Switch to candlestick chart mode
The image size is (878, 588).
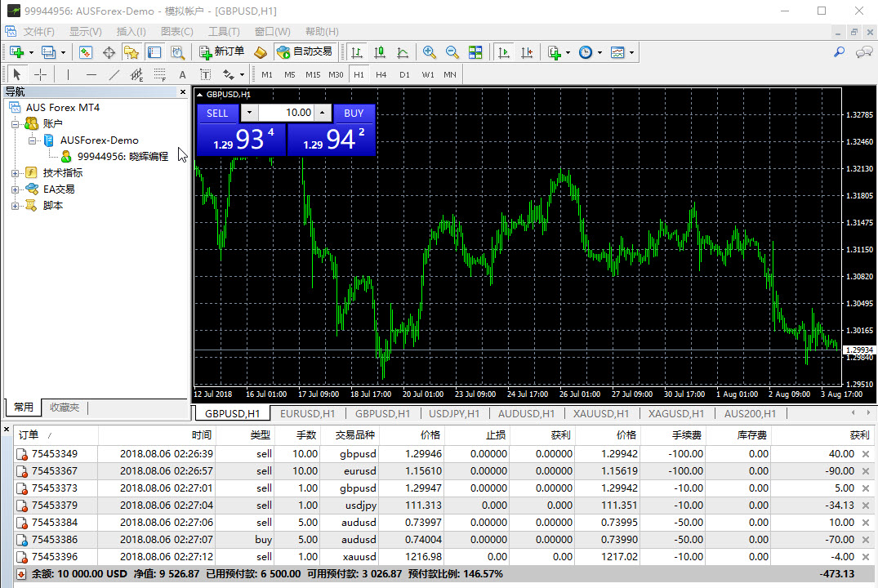tap(380, 52)
